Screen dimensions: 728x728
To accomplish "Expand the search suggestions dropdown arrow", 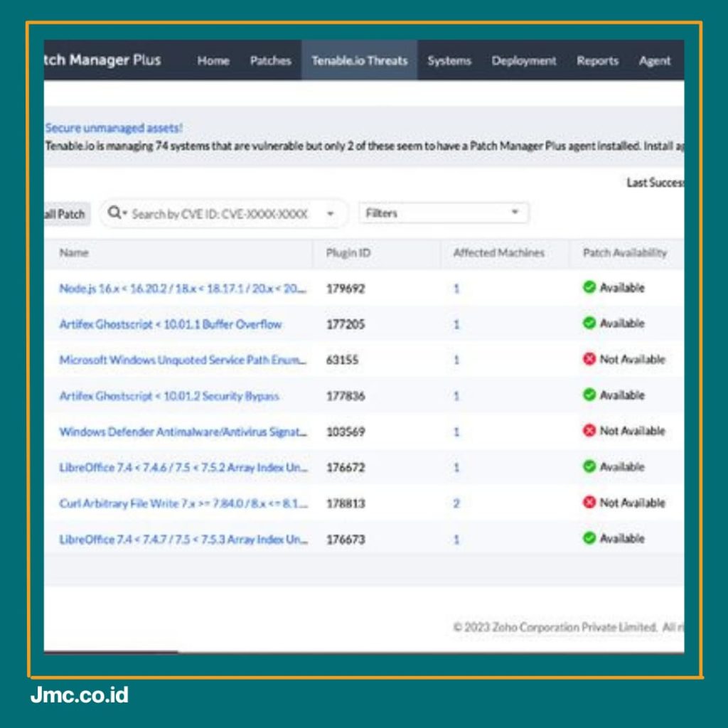I will [x=329, y=213].
